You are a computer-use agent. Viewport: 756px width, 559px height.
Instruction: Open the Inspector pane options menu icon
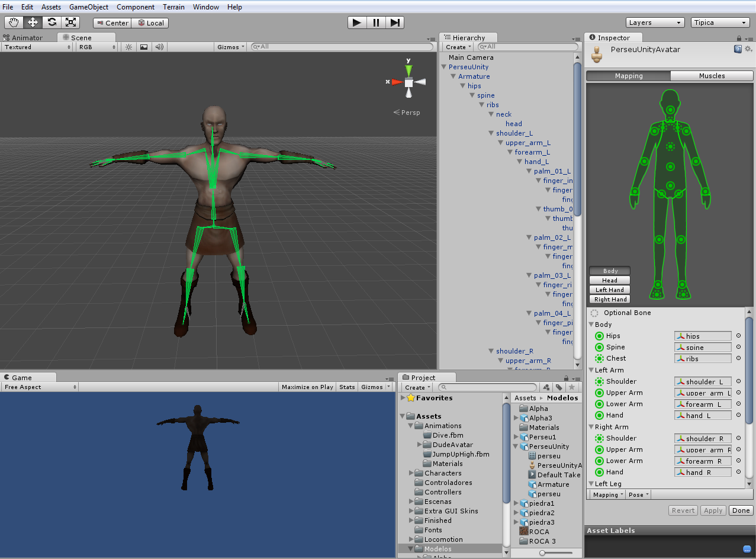(749, 39)
